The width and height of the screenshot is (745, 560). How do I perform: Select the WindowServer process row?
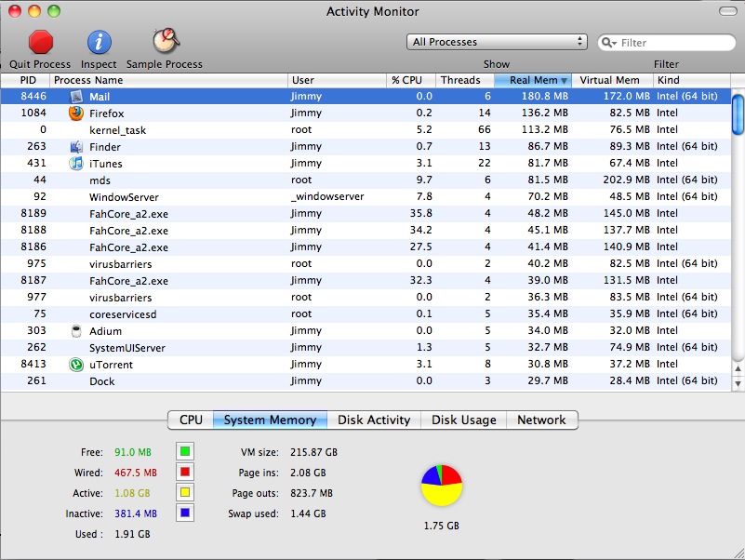366,197
